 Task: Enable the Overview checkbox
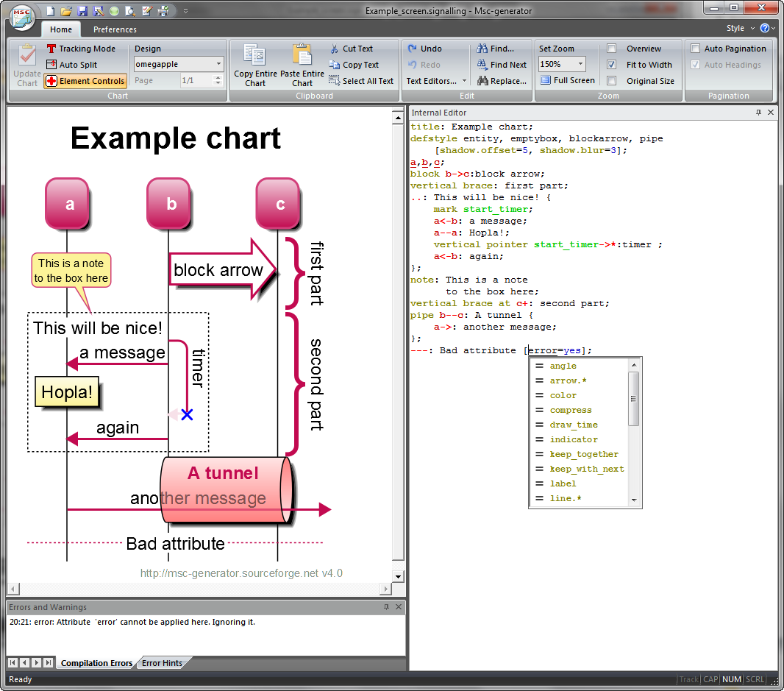612,49
